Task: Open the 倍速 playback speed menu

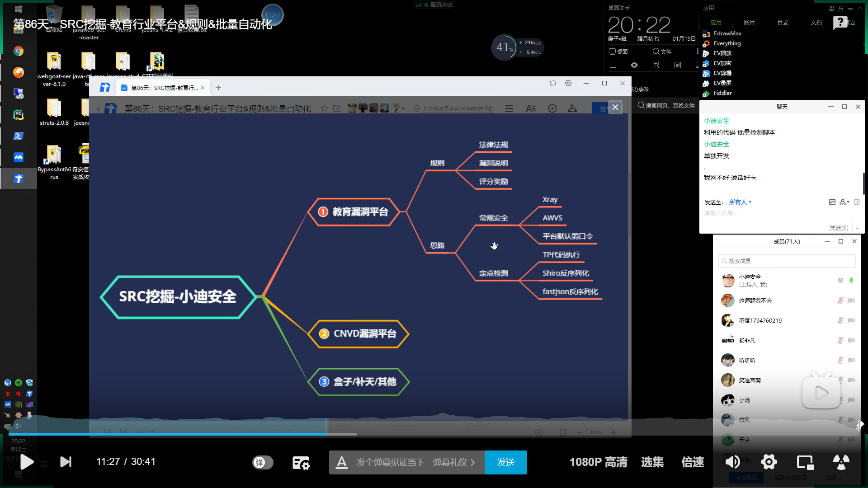Action: pos(692,462)
